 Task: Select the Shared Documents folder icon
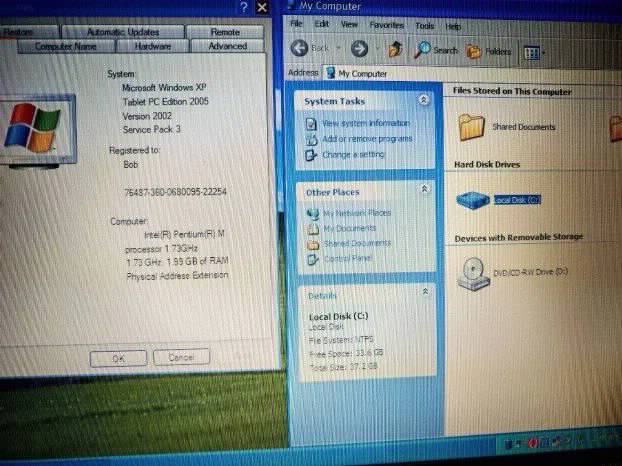point(471,127)
